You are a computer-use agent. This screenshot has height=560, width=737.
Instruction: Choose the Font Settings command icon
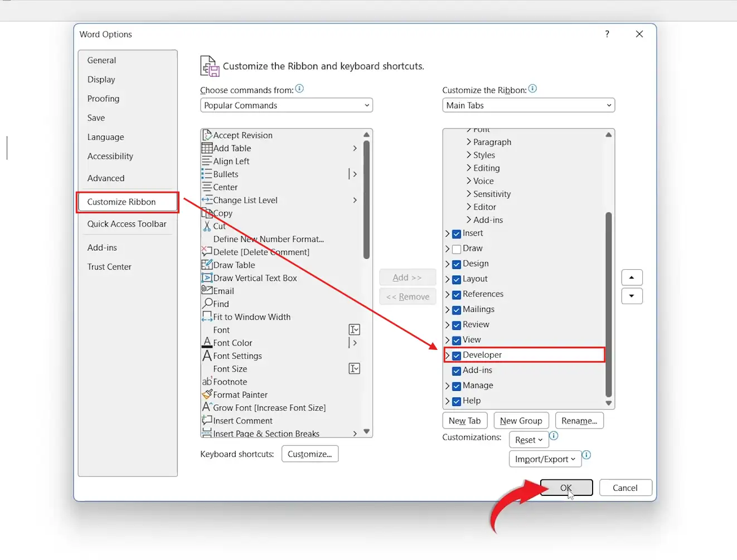point(207,356)
